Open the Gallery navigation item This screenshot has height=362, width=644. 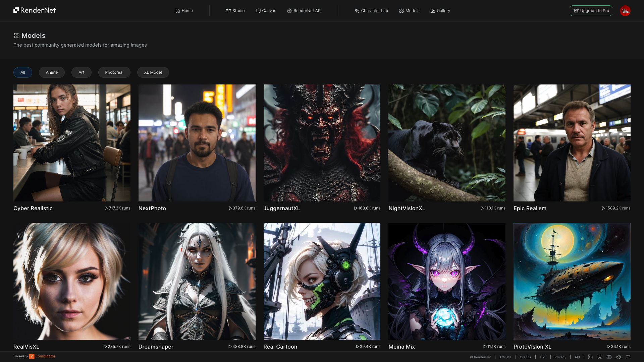pyautogui.click(x=440, y=11)
